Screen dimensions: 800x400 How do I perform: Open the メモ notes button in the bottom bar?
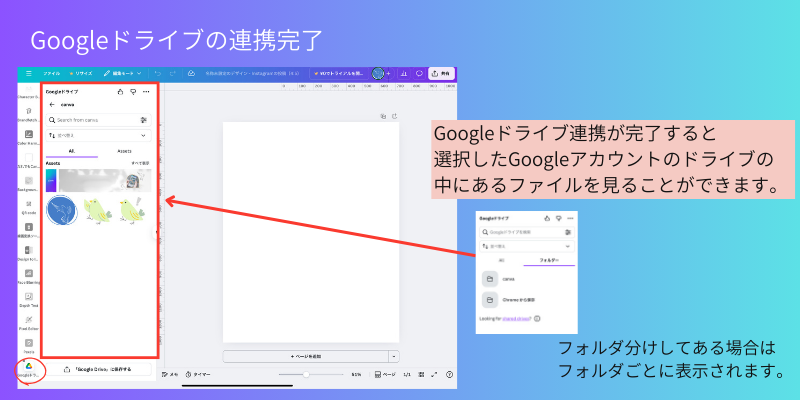pyautogui.click(x=170, y=374)
